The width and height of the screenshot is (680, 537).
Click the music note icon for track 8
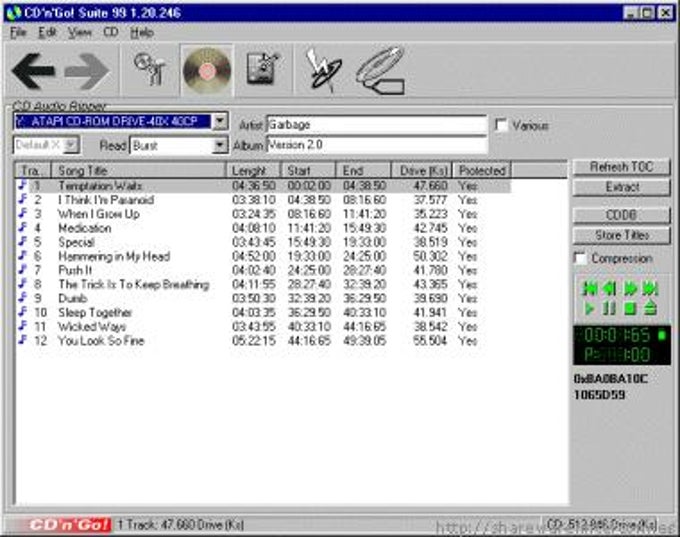point(23,284)
